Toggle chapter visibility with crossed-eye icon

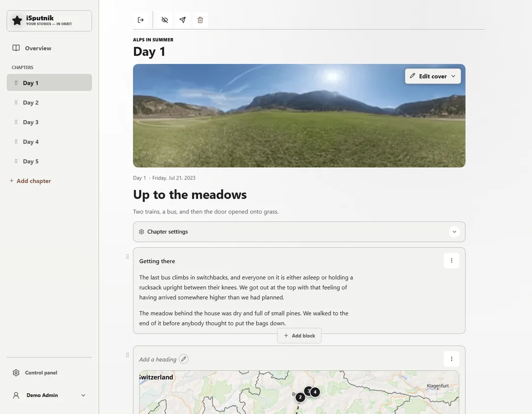[165, 20]
